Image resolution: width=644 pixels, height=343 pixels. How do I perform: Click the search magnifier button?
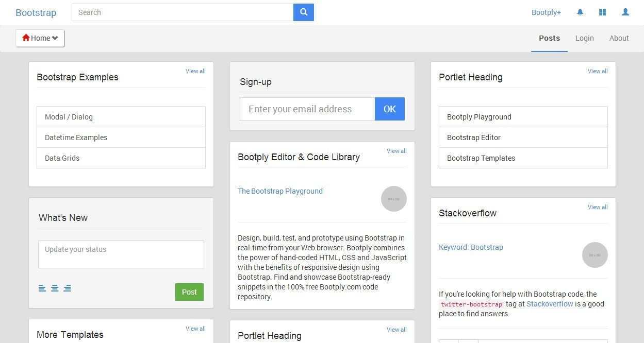coord(304,12)
